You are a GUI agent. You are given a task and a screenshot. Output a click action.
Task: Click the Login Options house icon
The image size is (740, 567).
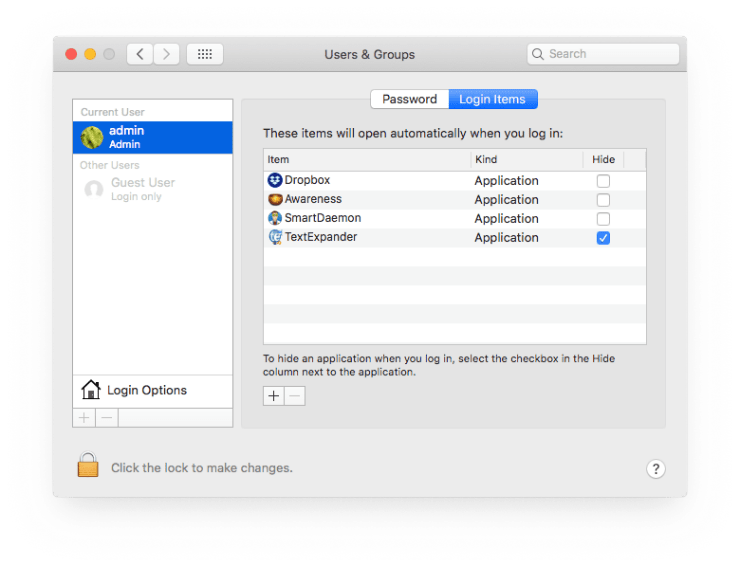pyautogui.click(x=91, y=390)
